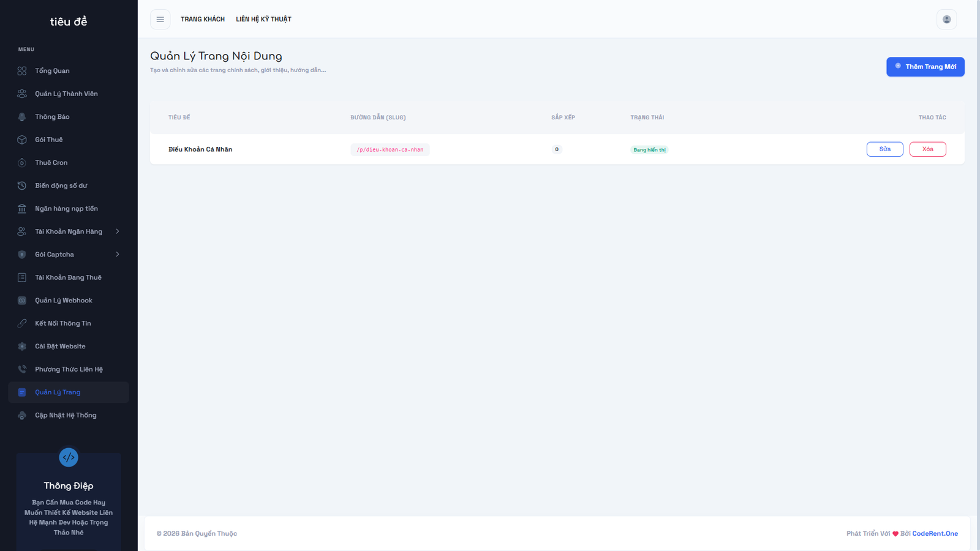
Task: Click the Cài Đặt Website gear icon
Action: click(22, 347)
